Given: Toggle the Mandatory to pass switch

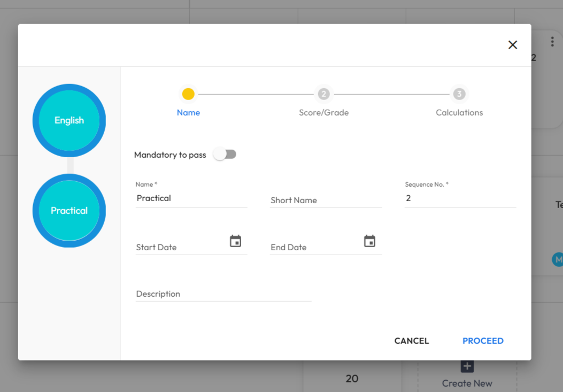Looking at the screenshot, I should pos(225,155).
